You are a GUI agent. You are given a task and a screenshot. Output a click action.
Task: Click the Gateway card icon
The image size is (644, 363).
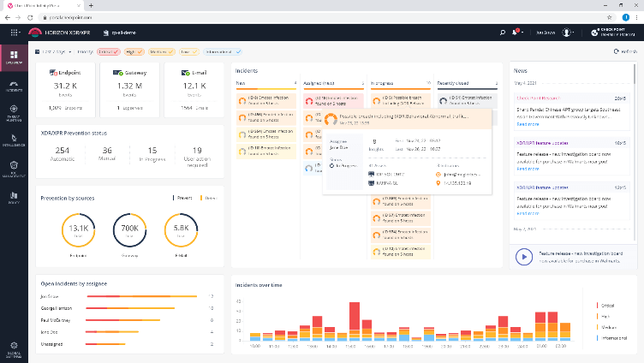tap(118, 73)
